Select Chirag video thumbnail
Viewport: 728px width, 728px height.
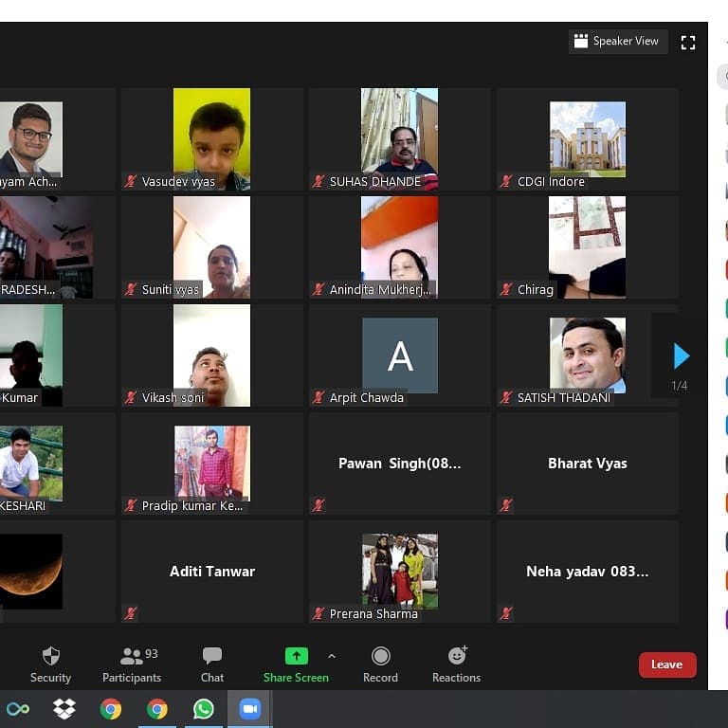pyautogui.click(x=588, y=247)
